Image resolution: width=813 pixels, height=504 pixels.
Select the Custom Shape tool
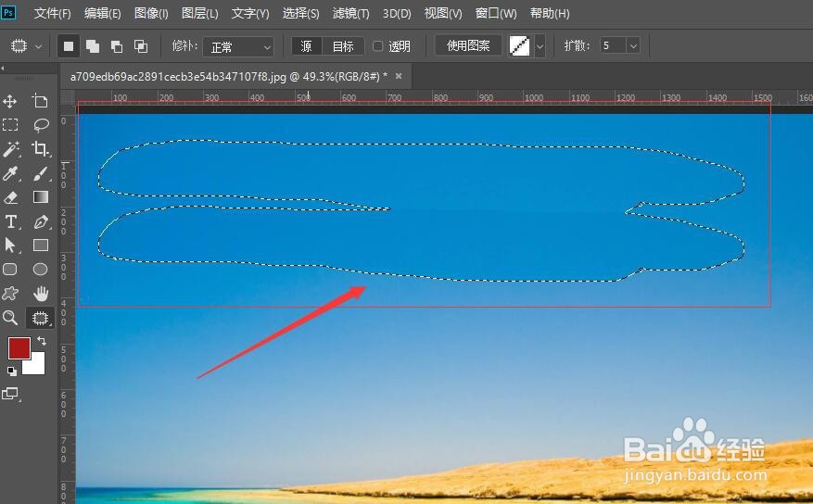pos(10,294)
